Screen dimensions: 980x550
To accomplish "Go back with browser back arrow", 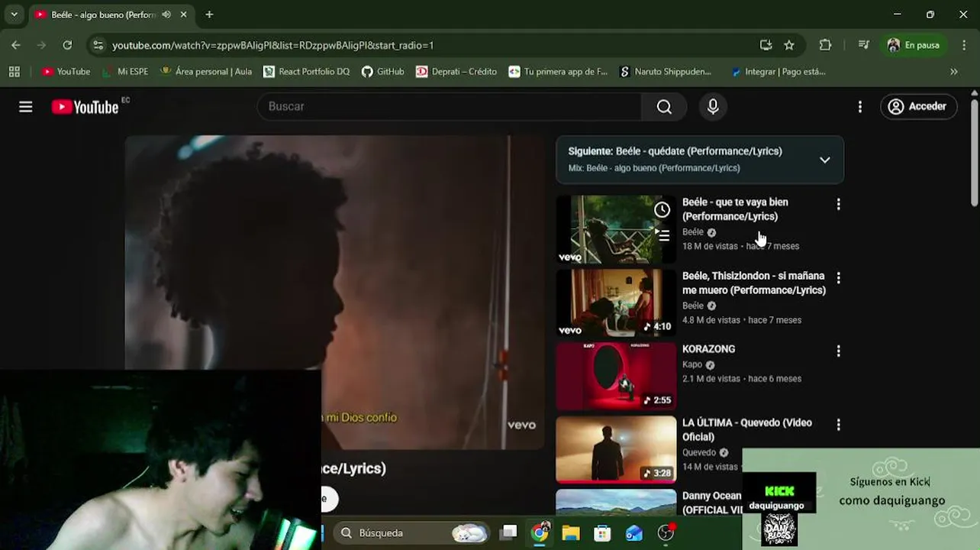I will (x=16, y=45).
